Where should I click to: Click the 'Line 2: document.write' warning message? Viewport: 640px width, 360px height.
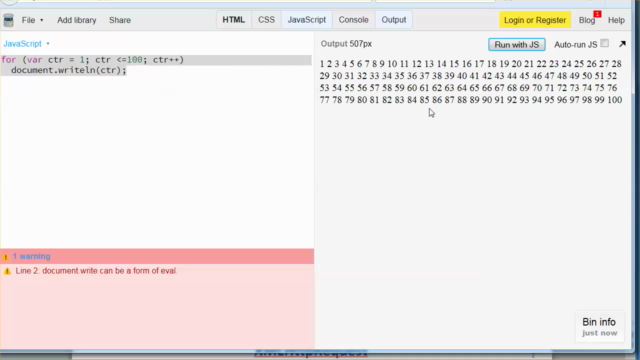(96, 271)
